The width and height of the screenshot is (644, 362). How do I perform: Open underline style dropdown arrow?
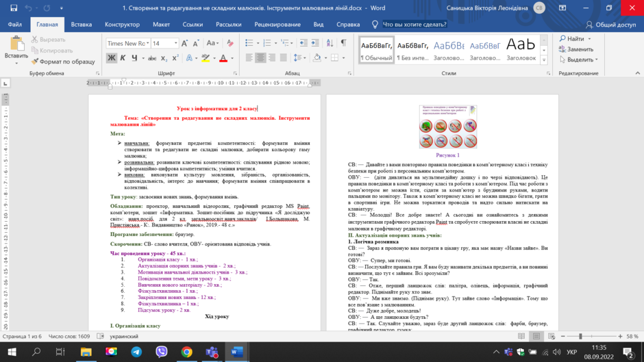[x=143, y=58]
